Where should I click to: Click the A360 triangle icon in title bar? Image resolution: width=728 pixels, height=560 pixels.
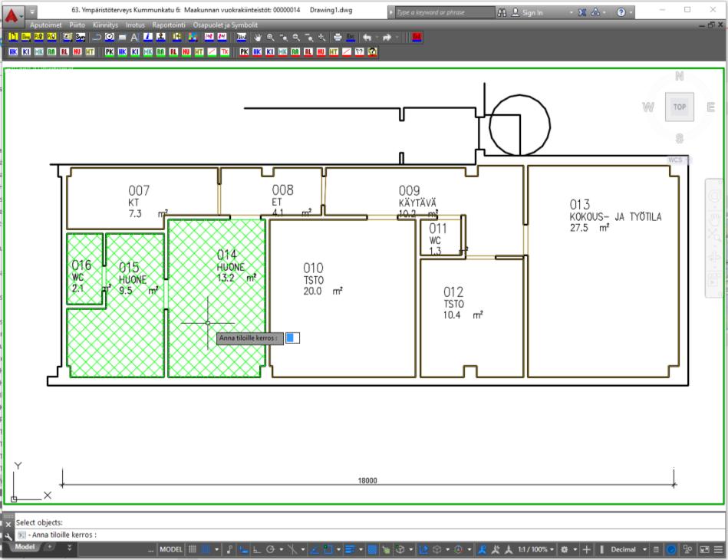[595, 12]
